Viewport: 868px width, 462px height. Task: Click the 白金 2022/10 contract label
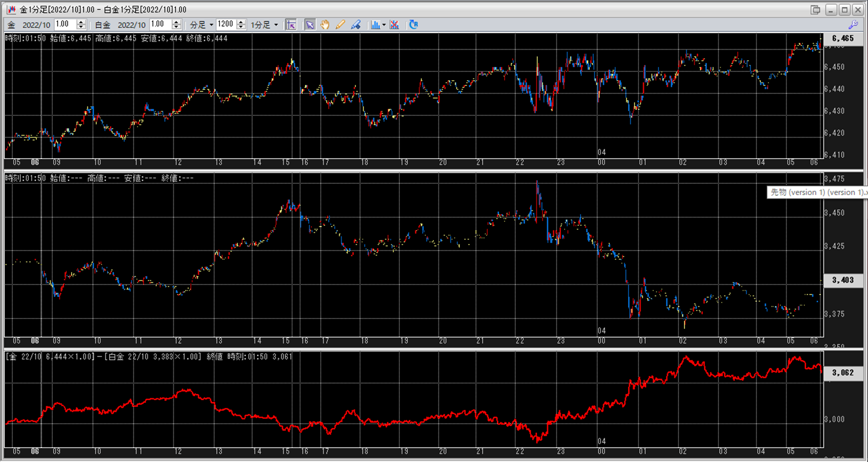pyautogui.click(x=131, y=25)
